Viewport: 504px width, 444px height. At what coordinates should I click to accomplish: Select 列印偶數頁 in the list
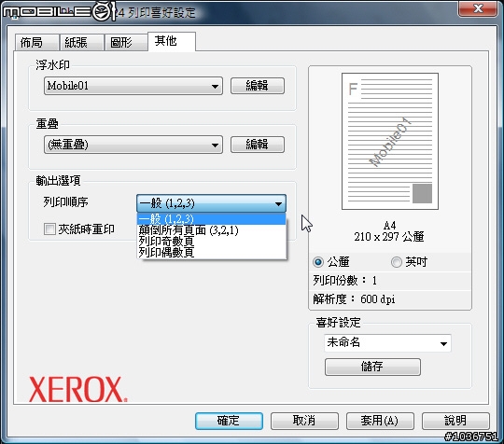pos(211,253)
